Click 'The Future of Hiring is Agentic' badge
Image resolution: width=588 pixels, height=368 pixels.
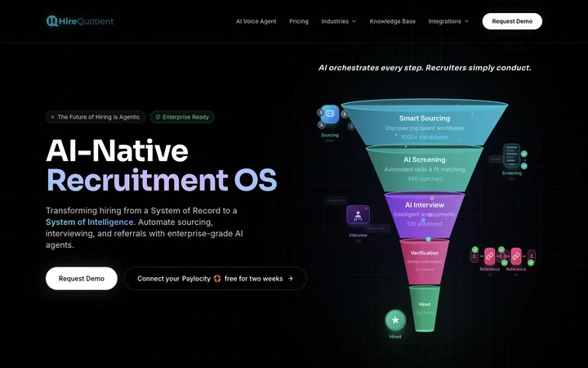(x=96, y=117)
